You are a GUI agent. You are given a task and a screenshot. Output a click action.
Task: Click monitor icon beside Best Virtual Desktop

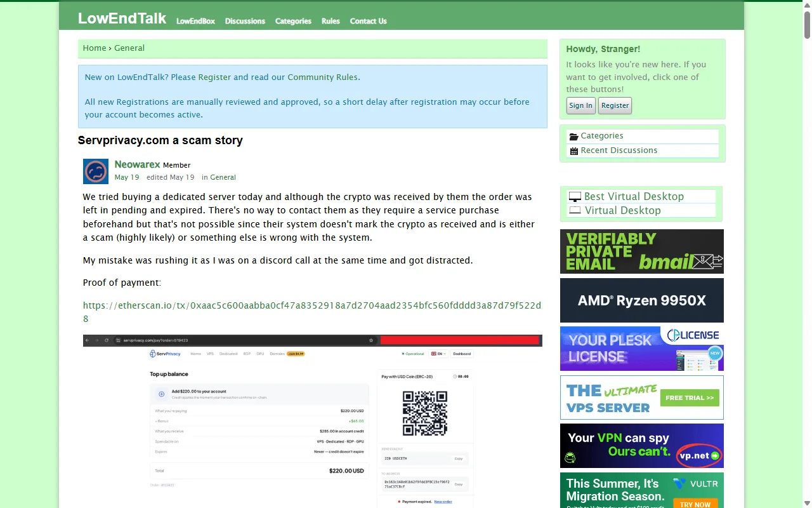pos(575,197)
